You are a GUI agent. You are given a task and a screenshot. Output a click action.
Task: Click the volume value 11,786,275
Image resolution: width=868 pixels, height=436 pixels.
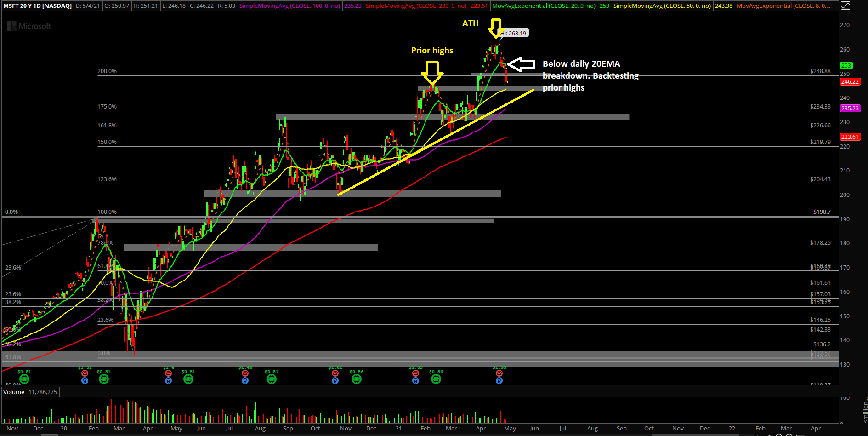tap(43, 392)
